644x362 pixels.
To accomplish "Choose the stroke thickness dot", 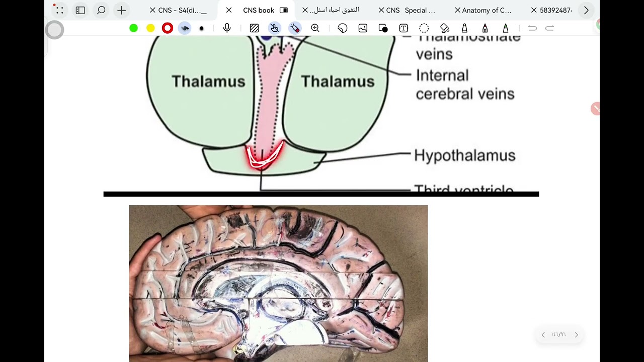I will [x=202, y=28].
